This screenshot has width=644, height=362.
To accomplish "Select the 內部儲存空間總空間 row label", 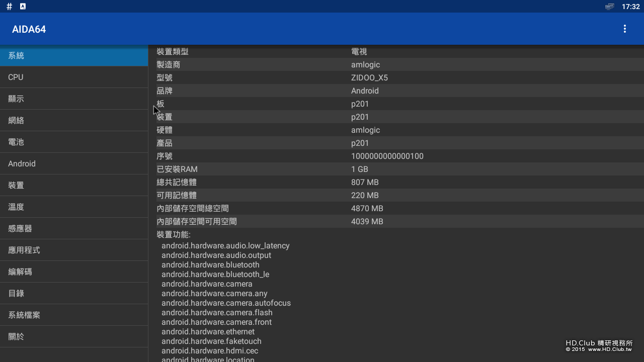I will click(193, 209).
